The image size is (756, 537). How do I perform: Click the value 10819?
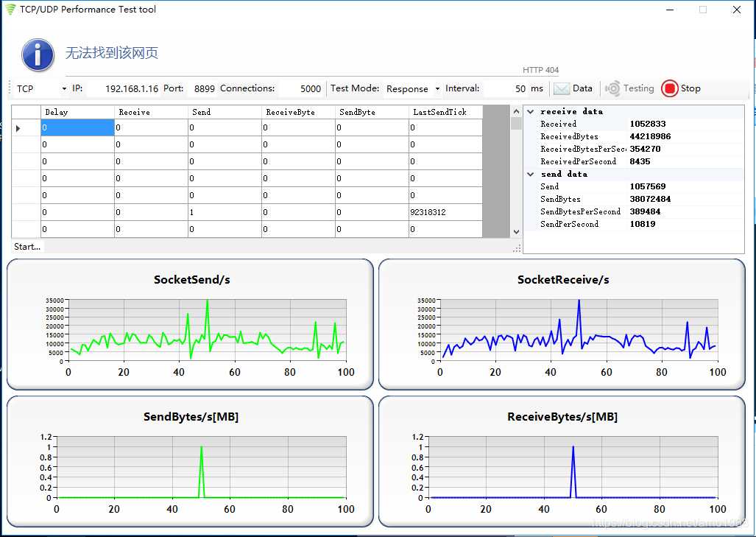coord(642,225)
